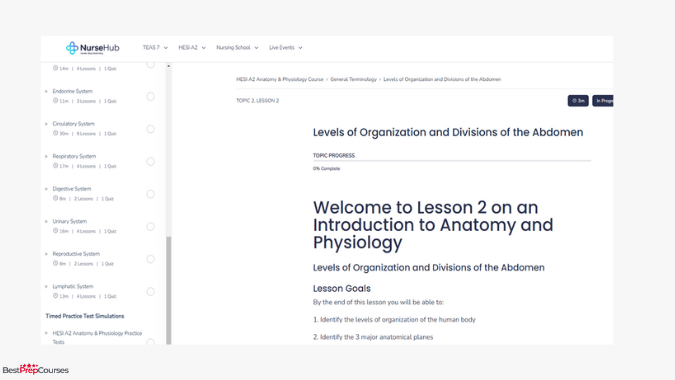The height and width of the screenshot is (380, 675).
Task: Click the clock icon under Digestive System
Action: click(55, 198)
